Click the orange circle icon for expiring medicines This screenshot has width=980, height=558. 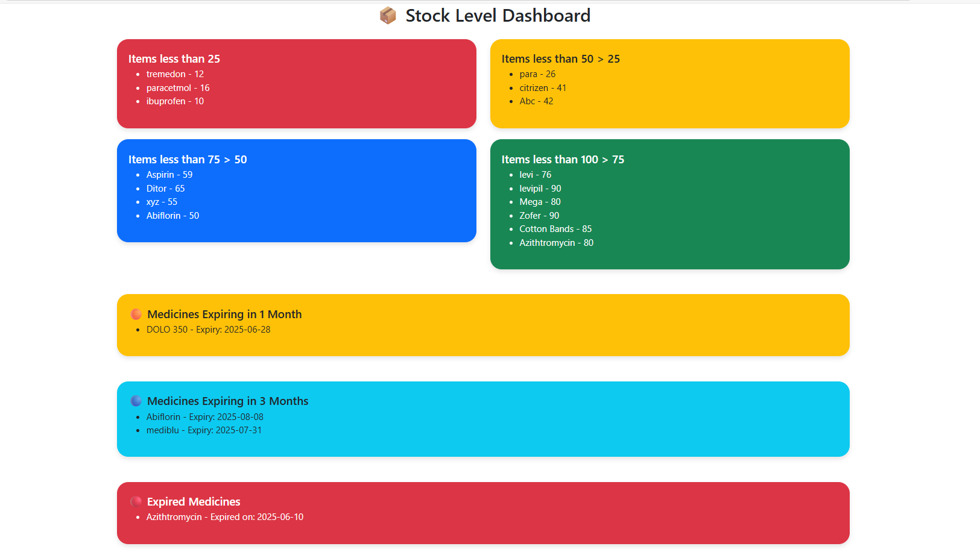coord(136,313)
